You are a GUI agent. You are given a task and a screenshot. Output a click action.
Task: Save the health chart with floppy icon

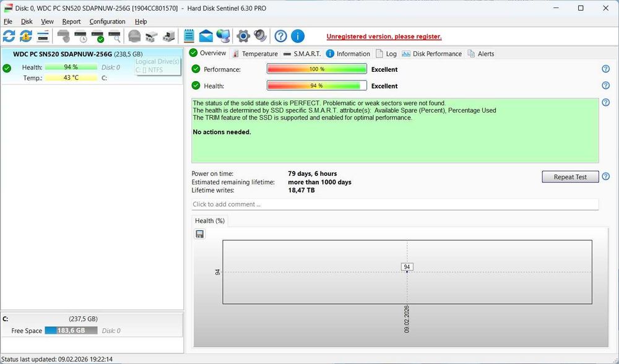[x=200, y=234]
